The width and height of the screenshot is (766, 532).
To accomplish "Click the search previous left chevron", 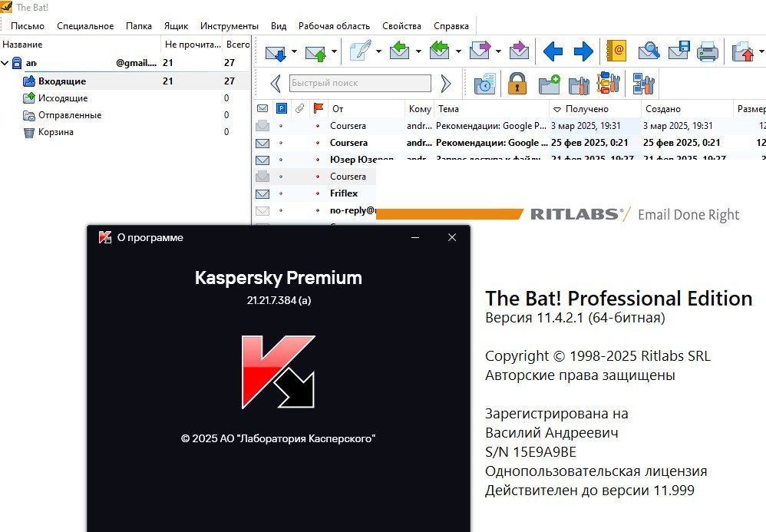I will pyautogui.click(x=276, y=84).
